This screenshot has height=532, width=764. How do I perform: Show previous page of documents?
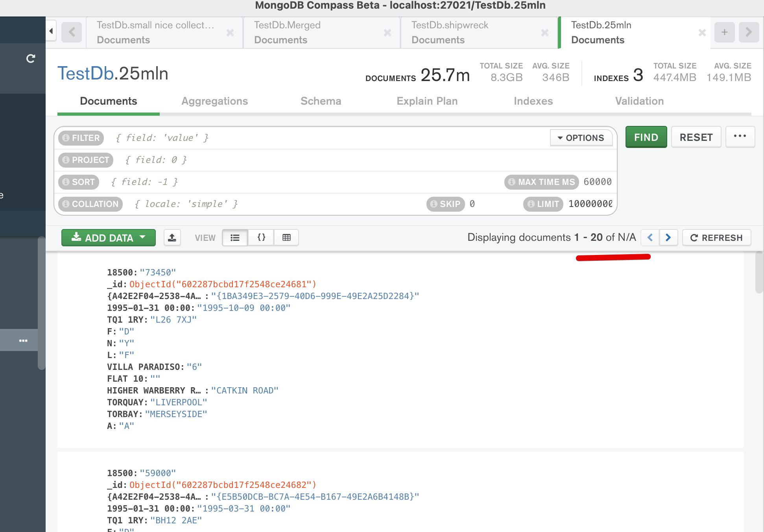pyautogui.click(x=650, y=238)
